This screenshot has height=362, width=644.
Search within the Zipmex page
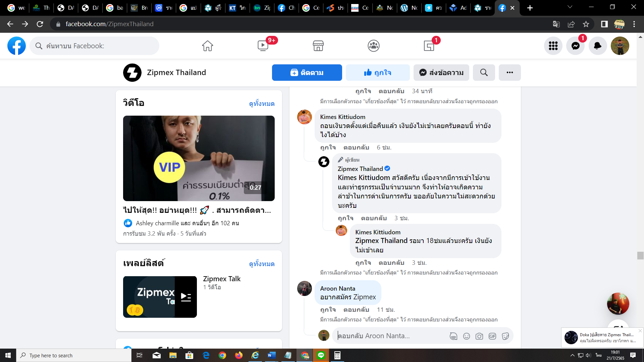tap(484, 73)
